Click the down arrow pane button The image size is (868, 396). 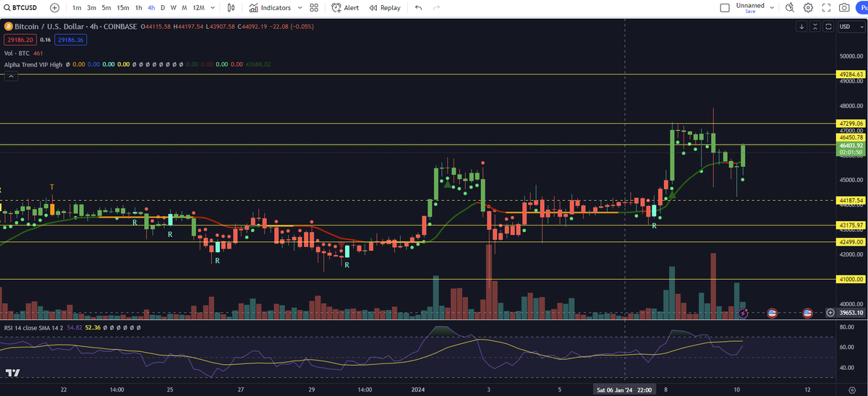pos(801,27)
